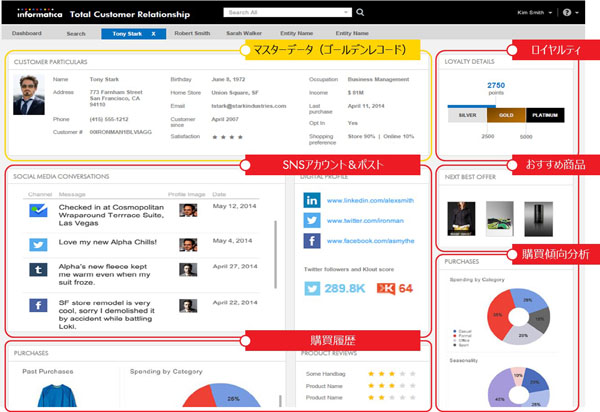Image resolution: width=600 pixels, height=412 pixels.
Task: Click the blue sweater past purchase image
Action: pyautogui.click(x=57, y=396)
